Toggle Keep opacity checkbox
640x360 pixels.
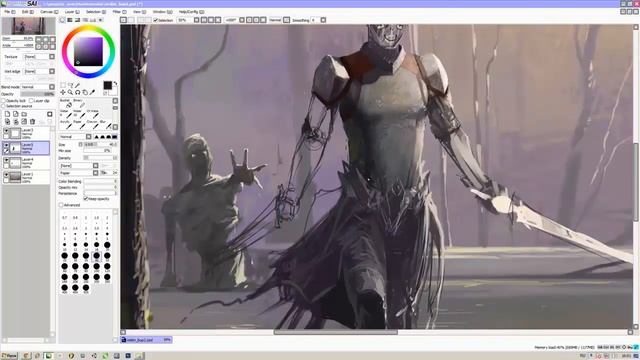click(86, 198)
